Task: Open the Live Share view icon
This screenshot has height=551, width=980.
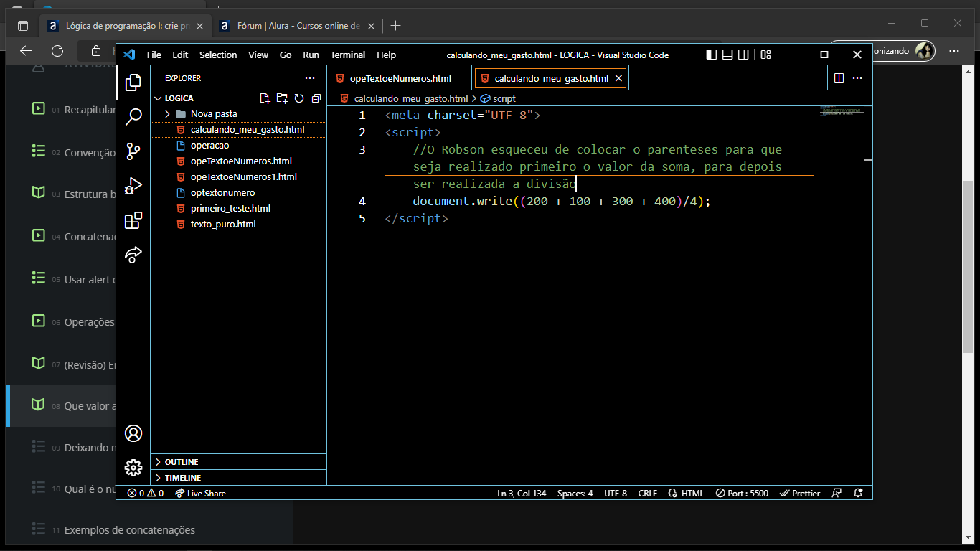Action: coord(133,255)
